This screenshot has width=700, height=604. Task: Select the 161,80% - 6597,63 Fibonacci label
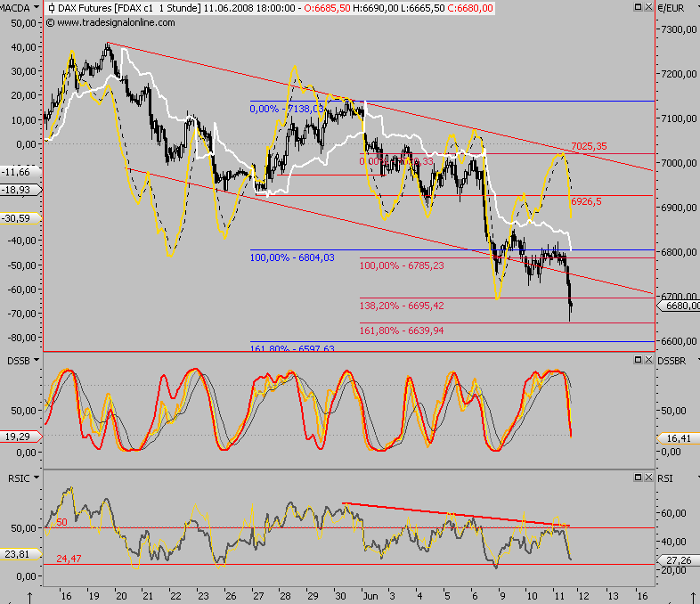[292, 347]
